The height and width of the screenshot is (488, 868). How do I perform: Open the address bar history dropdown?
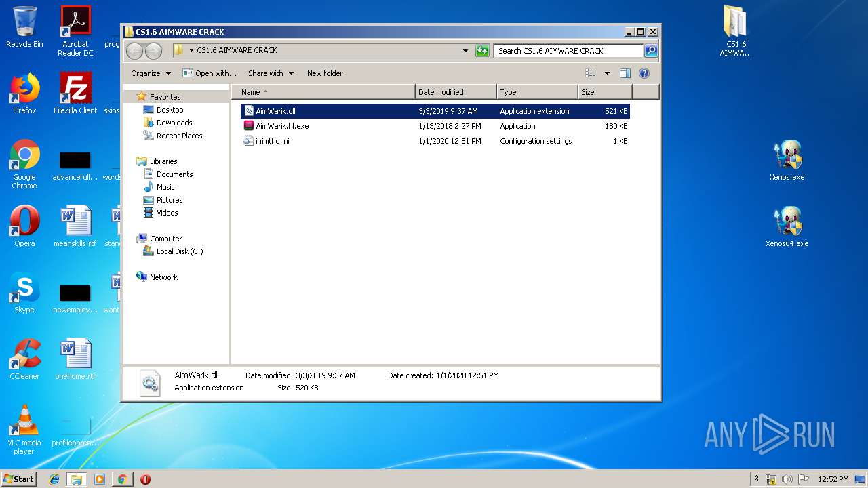click(x=465, y=51)
